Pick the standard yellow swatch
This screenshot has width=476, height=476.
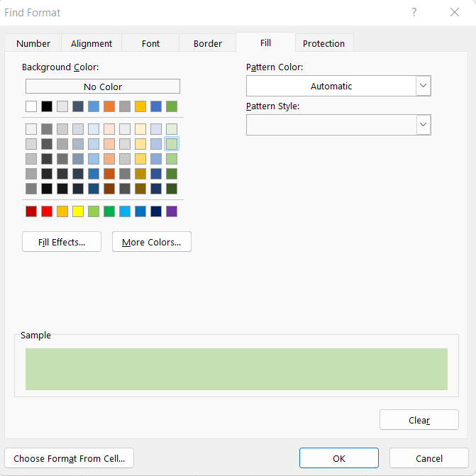click(78, 211)
